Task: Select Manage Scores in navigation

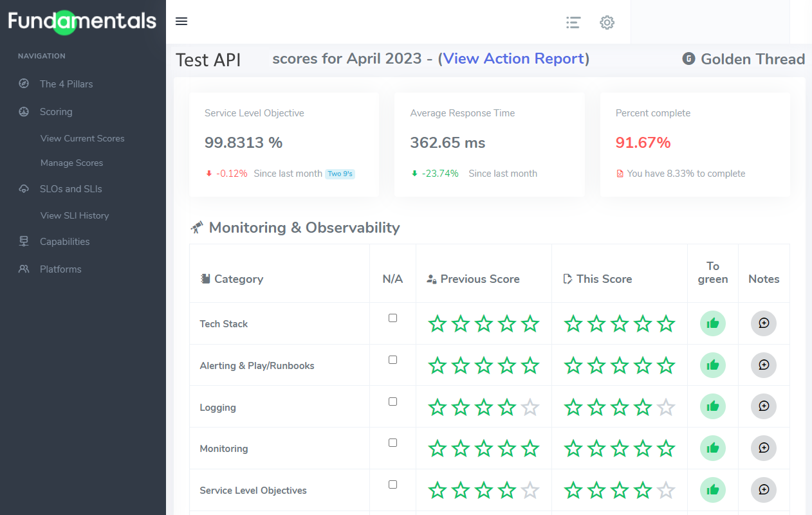Action: click(71, 163)
